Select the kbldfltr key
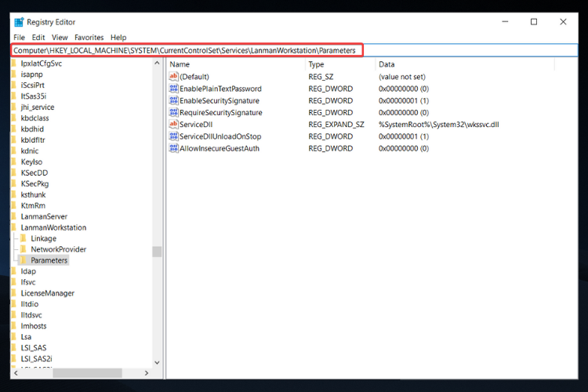The image size is (588, 392). pyautogui.click(x=33, y=140)
